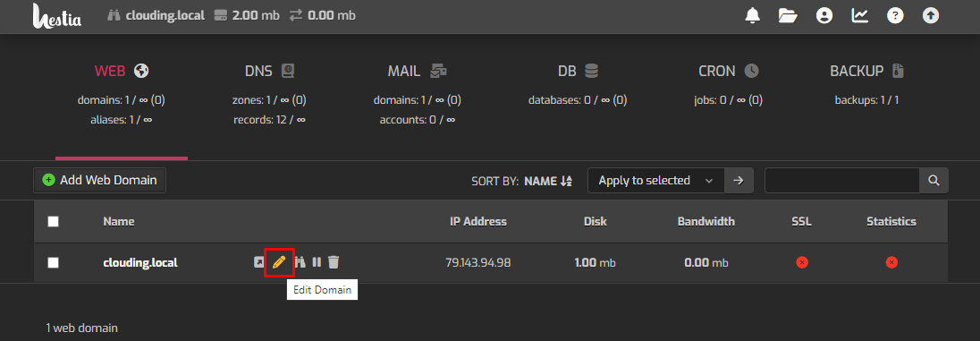Open the help question mark icon
This screenshot has width=980, height=341.
click(x=896, y=16)
